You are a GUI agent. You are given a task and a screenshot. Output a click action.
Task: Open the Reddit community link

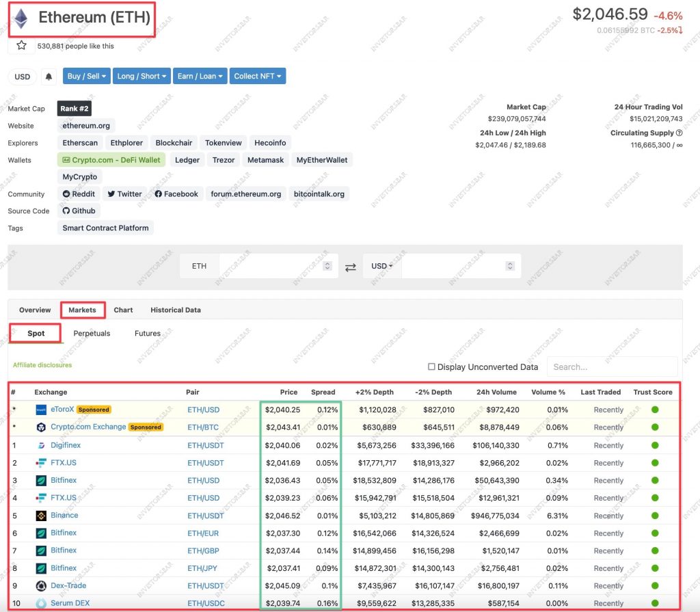point(79,194)
